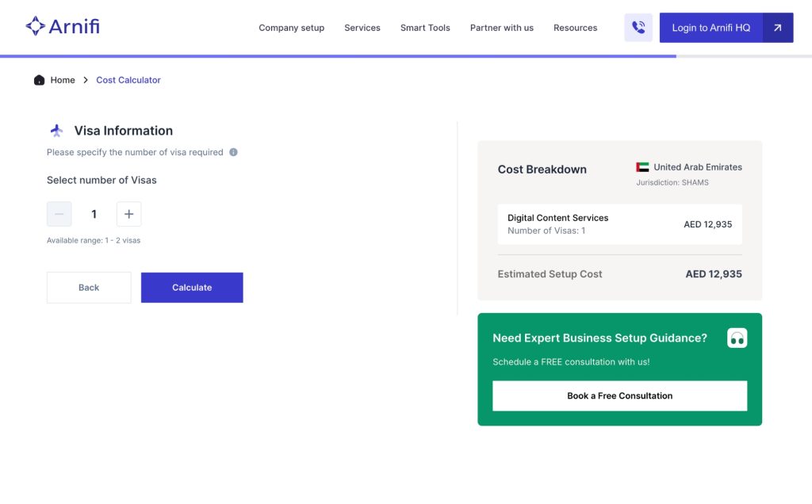Click the purple progress bar below the header
812x504 pixels.
pos(333,55)
